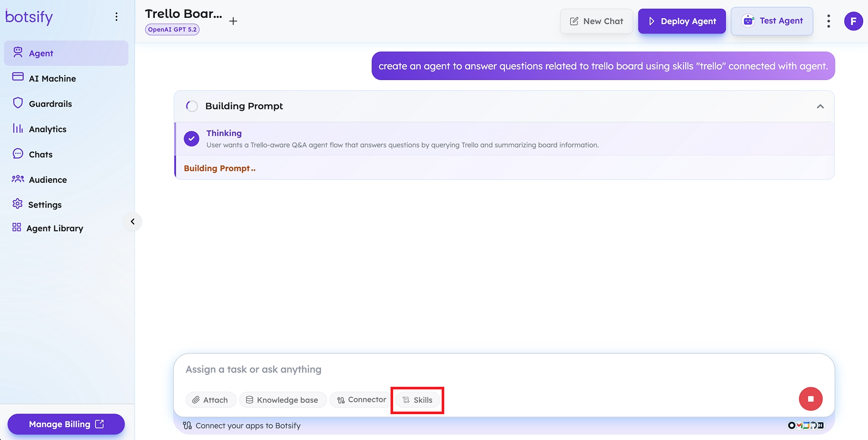Viewport: 868px width, 440px height.
Task: Start a New Chat
Action: (597, 21)
